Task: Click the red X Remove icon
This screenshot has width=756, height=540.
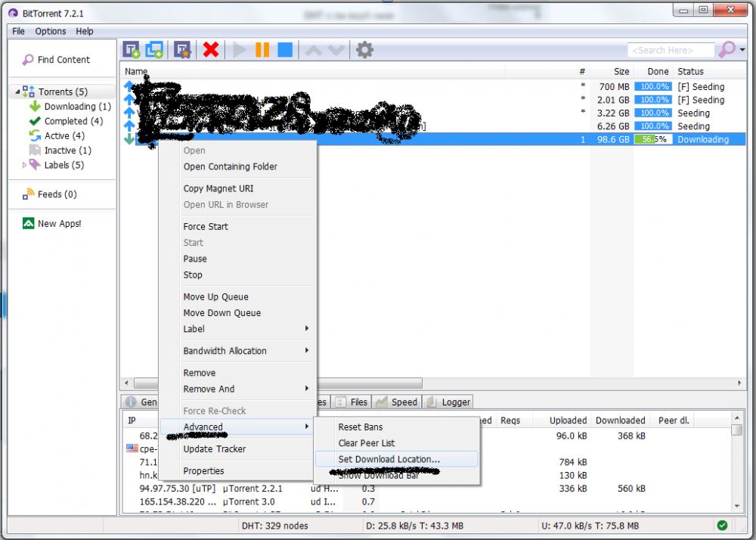Action: (x=211, y=50)
